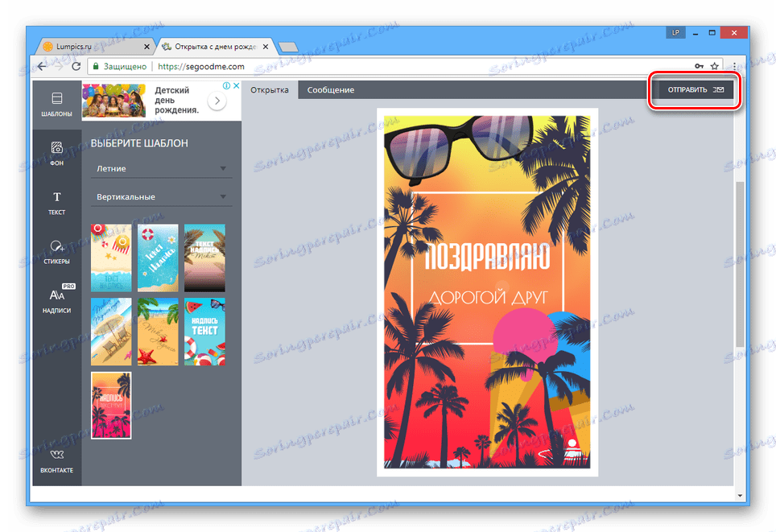
Task: Click the ВКонтакте sidebar icon
Action: tap(57, 461)
